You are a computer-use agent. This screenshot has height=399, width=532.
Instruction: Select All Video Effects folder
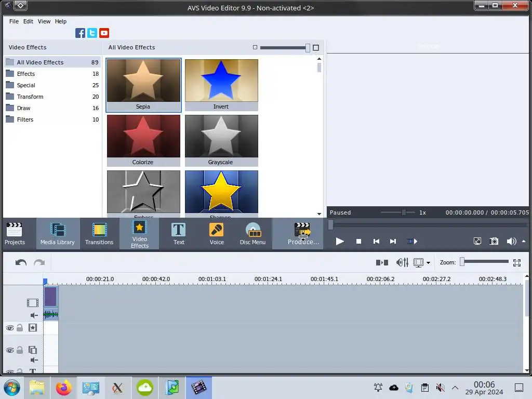pos(52,62)
